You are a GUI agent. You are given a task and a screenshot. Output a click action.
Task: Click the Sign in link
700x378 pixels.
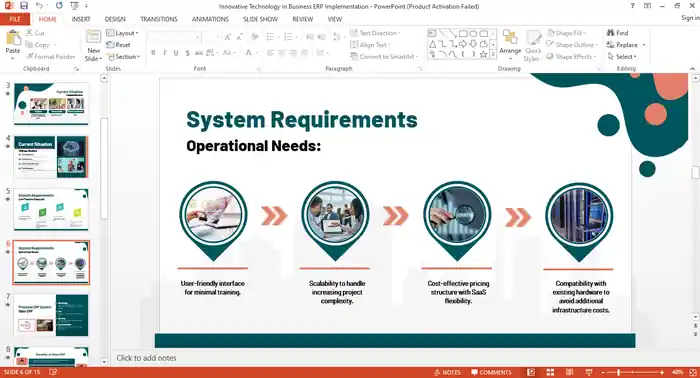[690, 18]
